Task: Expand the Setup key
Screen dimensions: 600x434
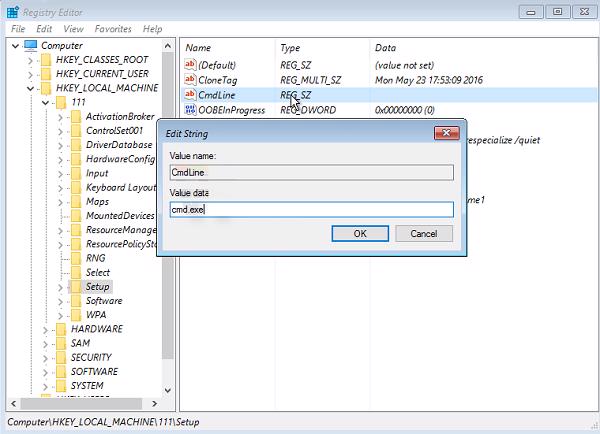Action: click(60, 287)
